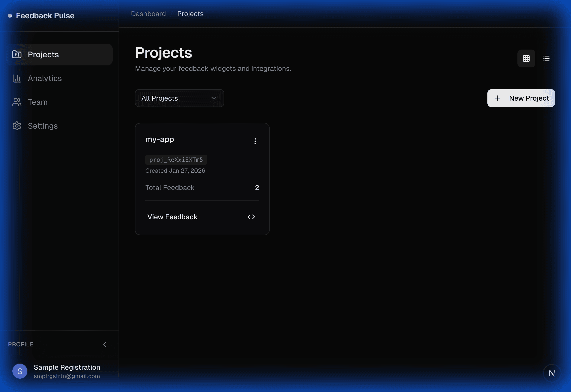Select the Analytics sidebar entry

(x=45, y=78)
